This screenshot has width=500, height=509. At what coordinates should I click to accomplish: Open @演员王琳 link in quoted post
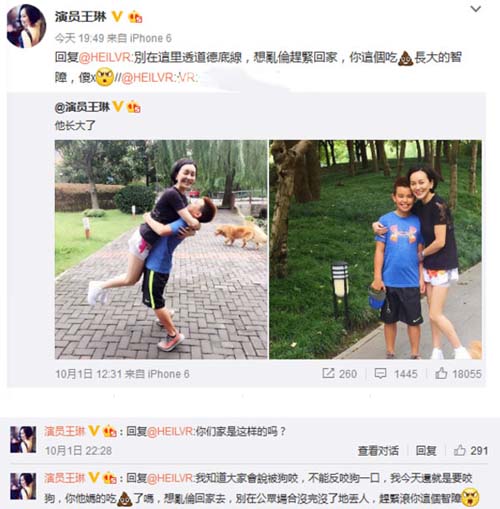click(82, 107)
